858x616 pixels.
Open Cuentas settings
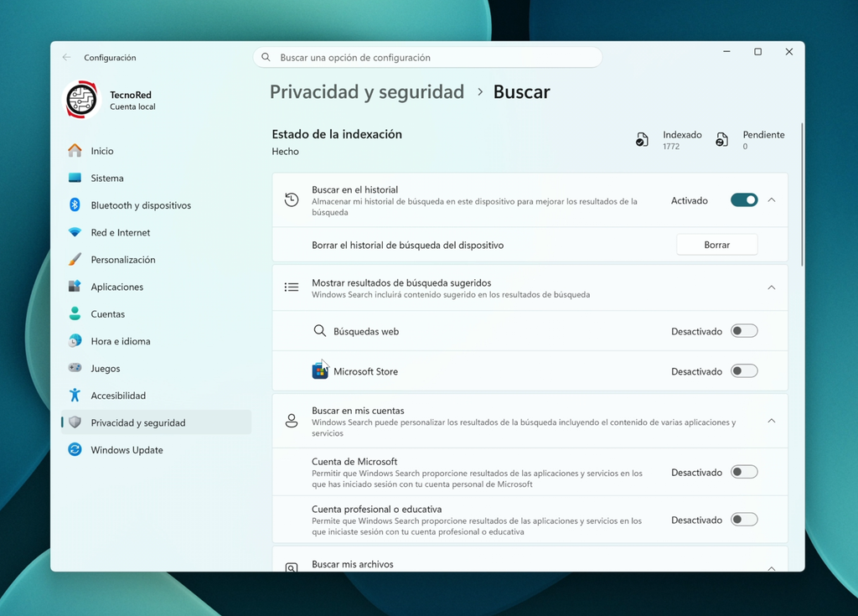click(156, 313)
